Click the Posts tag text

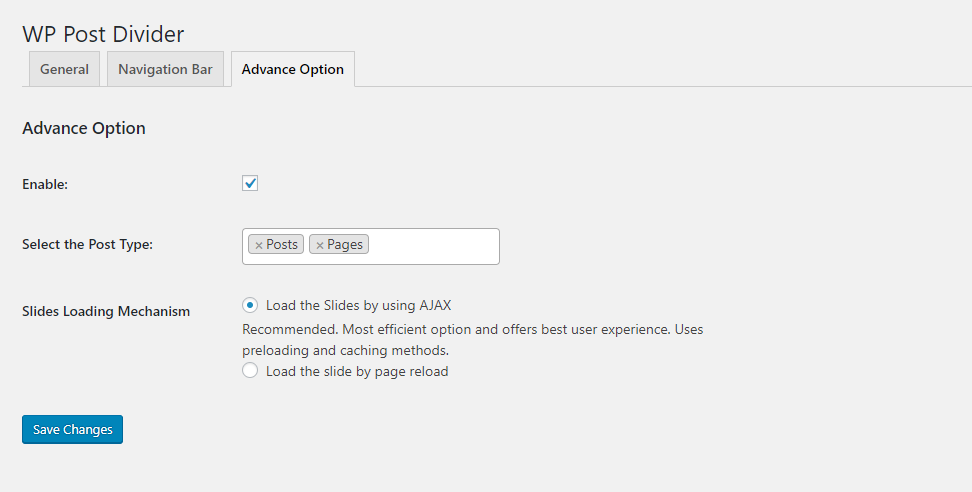(282, 245)
